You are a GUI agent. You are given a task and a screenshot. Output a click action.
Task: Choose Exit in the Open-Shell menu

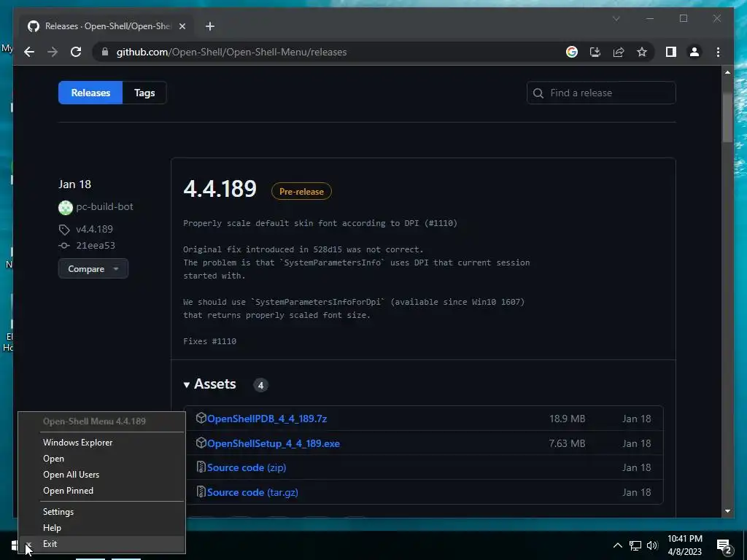point(101,544)
